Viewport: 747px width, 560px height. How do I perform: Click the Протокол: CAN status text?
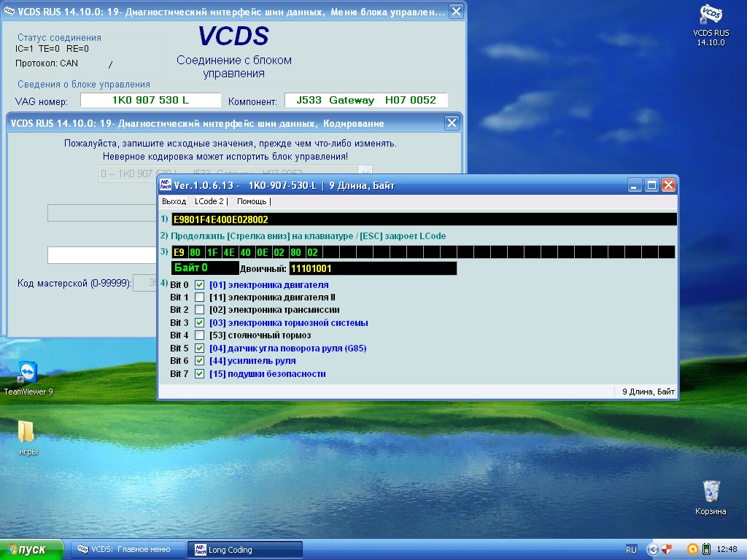(46, 63)
